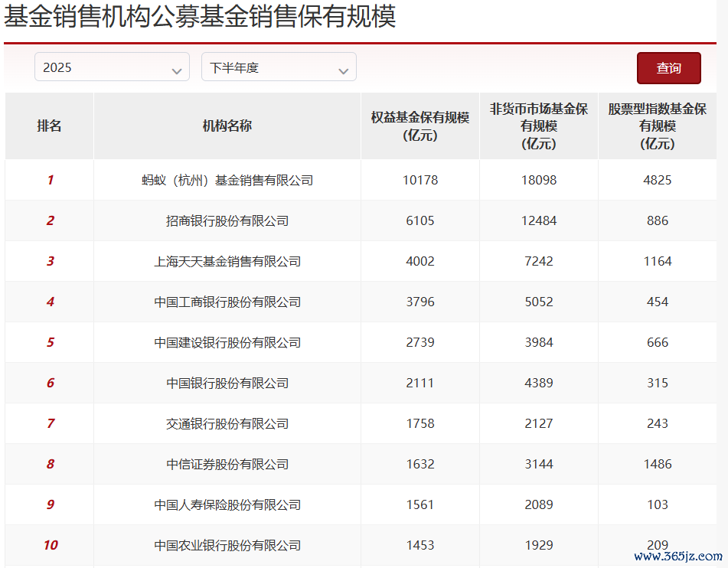The image size is (728, 568).
Task: Click the 机构名称 column header
Action: pyautogui.click(x=227, y=126)
